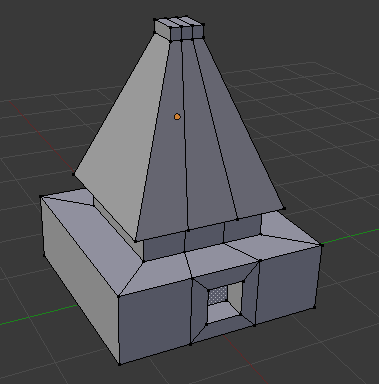This screenshot has height=384, width=379.
Task: Select the chimney cap's top-left corner vertex
Action: click(x=155, y=20)
